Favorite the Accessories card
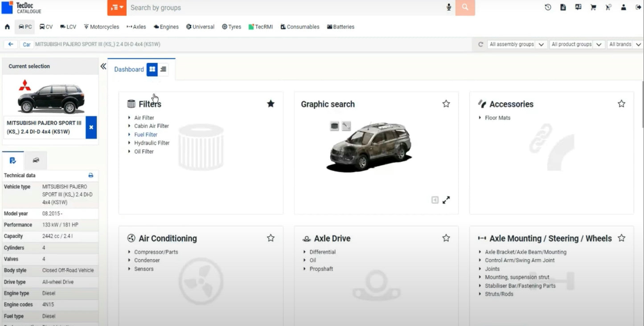This screenshot has width=644, height=326. click(622, 104)
